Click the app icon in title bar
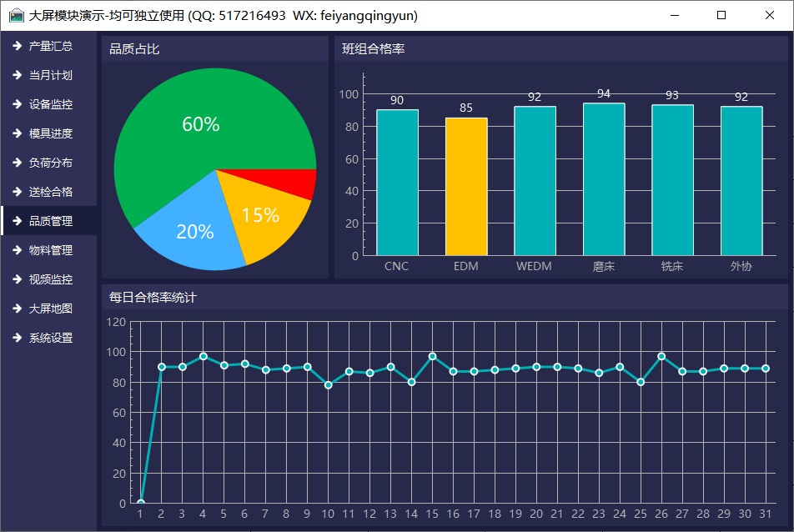 (x=16, y=15)
